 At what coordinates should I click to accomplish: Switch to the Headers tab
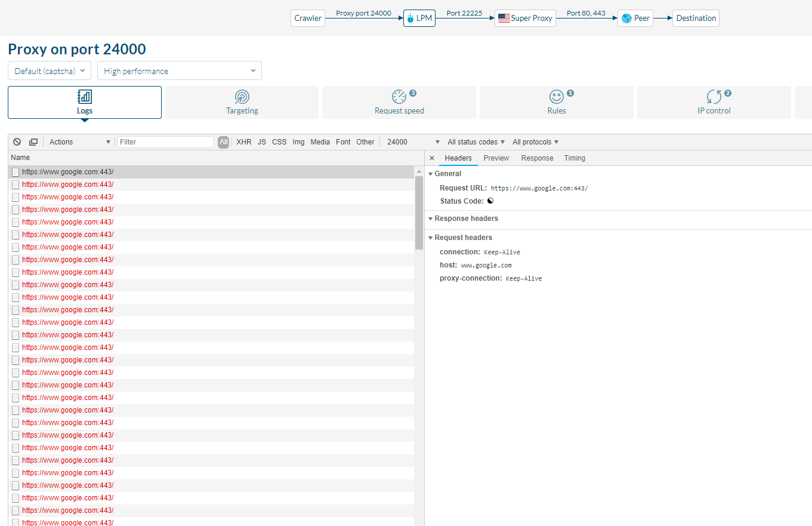458,158
